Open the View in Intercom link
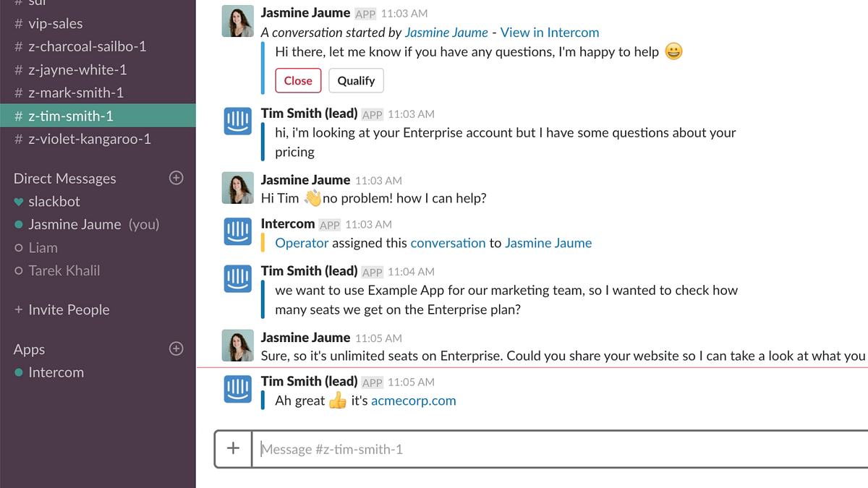The height and width of the screenshot is (488, 868). [x=550, y=33]
